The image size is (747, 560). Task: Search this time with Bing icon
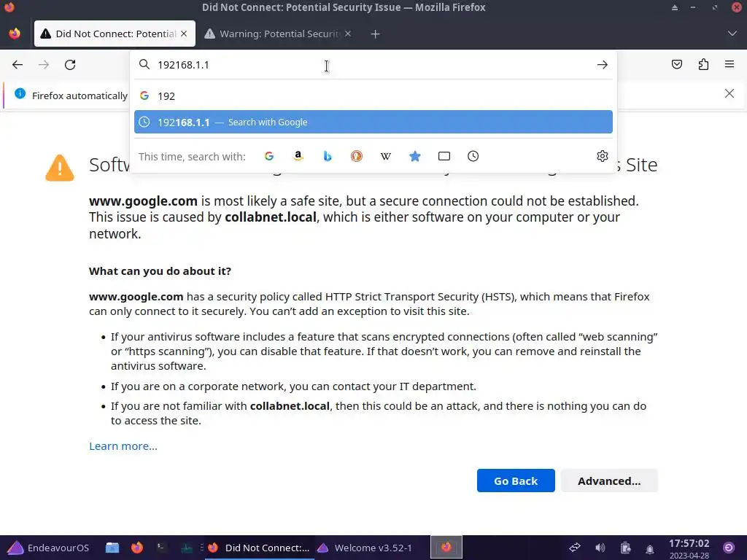click(328, 156)
